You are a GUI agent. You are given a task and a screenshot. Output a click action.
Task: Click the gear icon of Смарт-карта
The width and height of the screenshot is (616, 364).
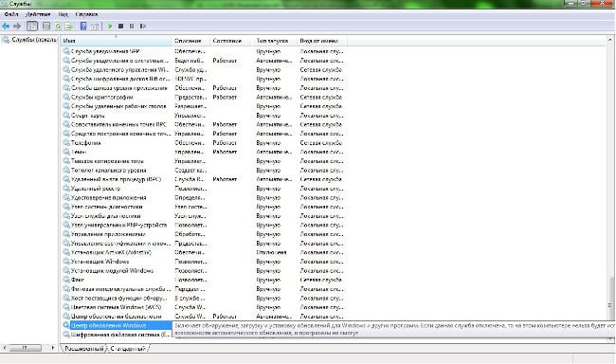coord(66,116)
